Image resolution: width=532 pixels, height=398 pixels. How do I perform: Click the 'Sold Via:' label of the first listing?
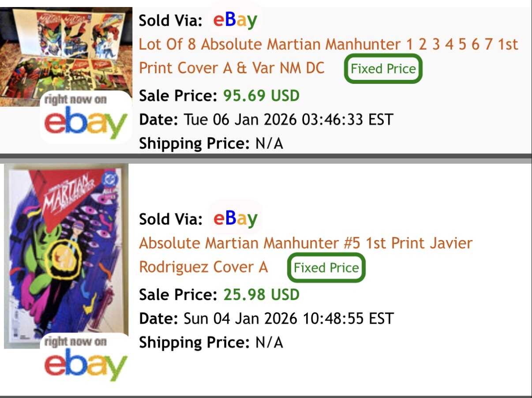tap(171, 21)
